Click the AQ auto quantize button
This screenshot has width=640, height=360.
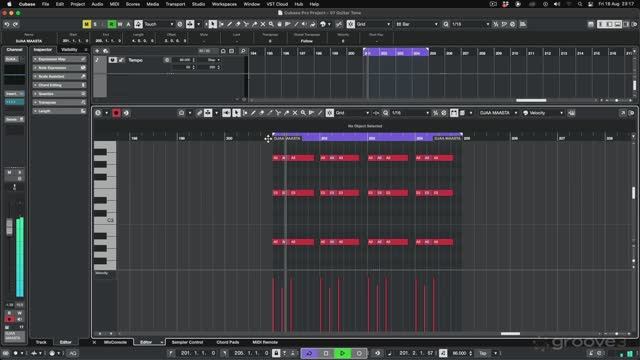click(x=73, y=353)
